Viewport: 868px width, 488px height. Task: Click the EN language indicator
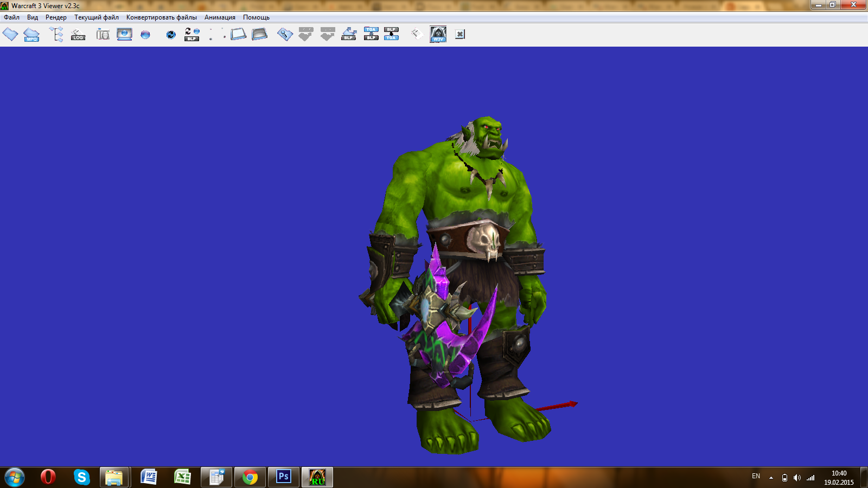(x=756, y=476)
